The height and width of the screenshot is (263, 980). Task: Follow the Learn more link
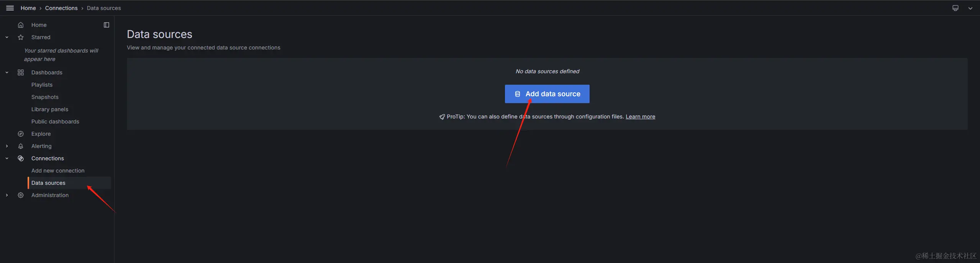point(640,117)
